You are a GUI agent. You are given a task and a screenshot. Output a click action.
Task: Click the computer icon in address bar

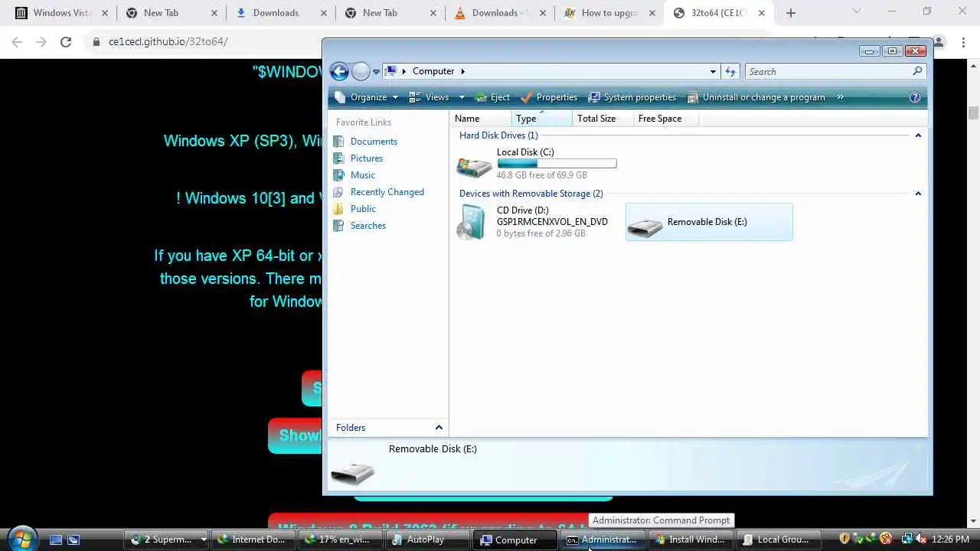coord(390,71)
